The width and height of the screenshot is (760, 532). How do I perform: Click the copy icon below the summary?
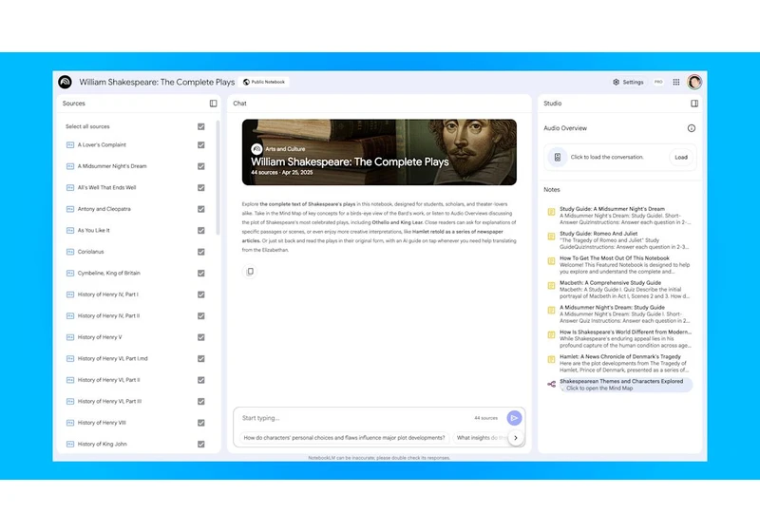250,272
